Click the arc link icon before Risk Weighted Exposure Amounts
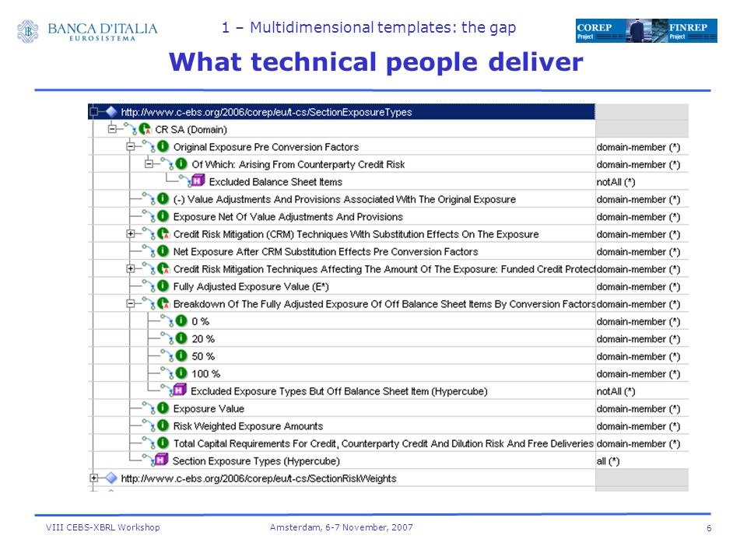 [149, 425]
